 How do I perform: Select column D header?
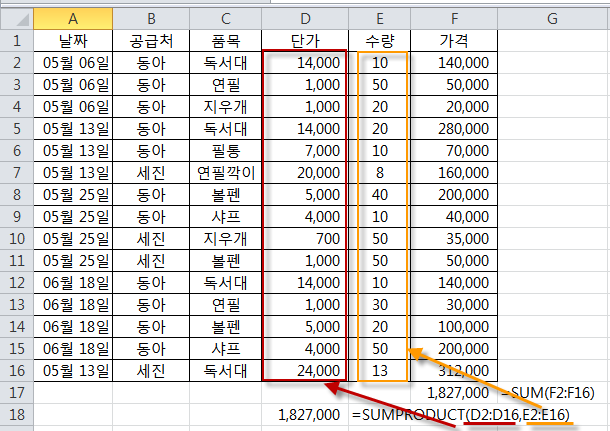pyautogui.click(x=305, y=19)
